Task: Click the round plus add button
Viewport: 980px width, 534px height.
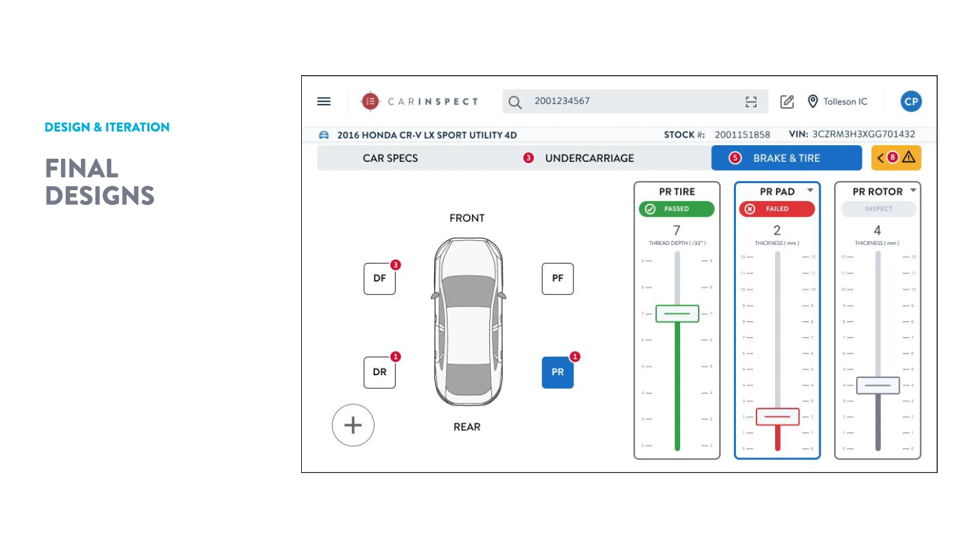Action: click(x=353, y=425)
